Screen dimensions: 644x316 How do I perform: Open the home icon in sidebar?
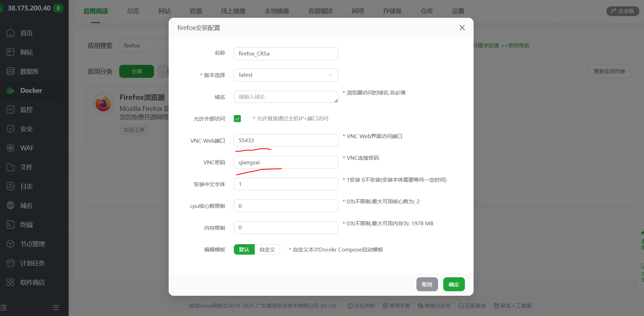(x=10, y=33)
